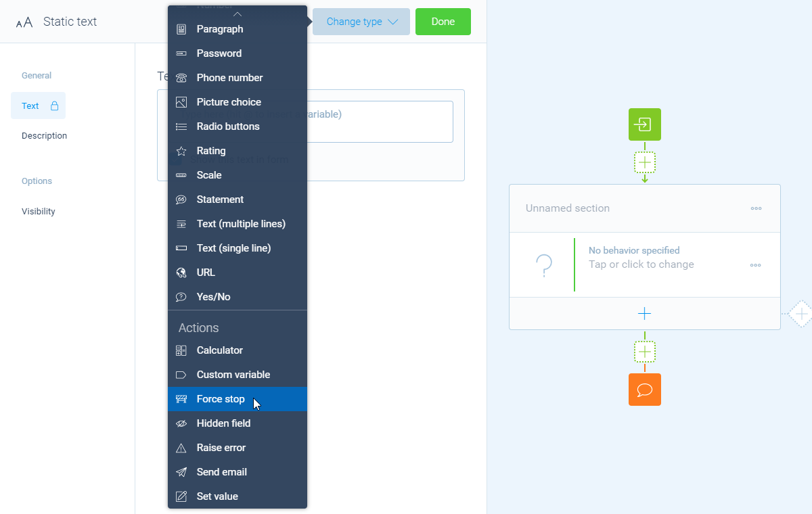This screenshot has width=812, height=514.
Task: Pick Yes/No in the type list
Action: pos(238,297)
